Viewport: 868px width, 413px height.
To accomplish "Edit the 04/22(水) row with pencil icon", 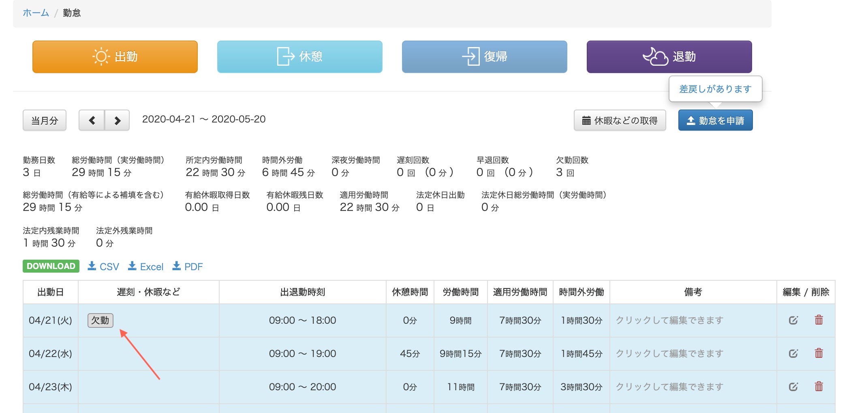I will coord(793,354).
